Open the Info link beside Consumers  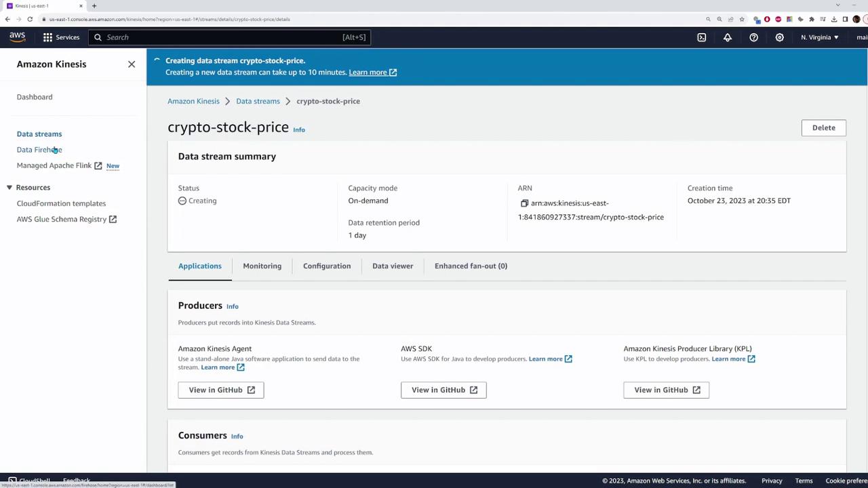click(x=237, y=436)
